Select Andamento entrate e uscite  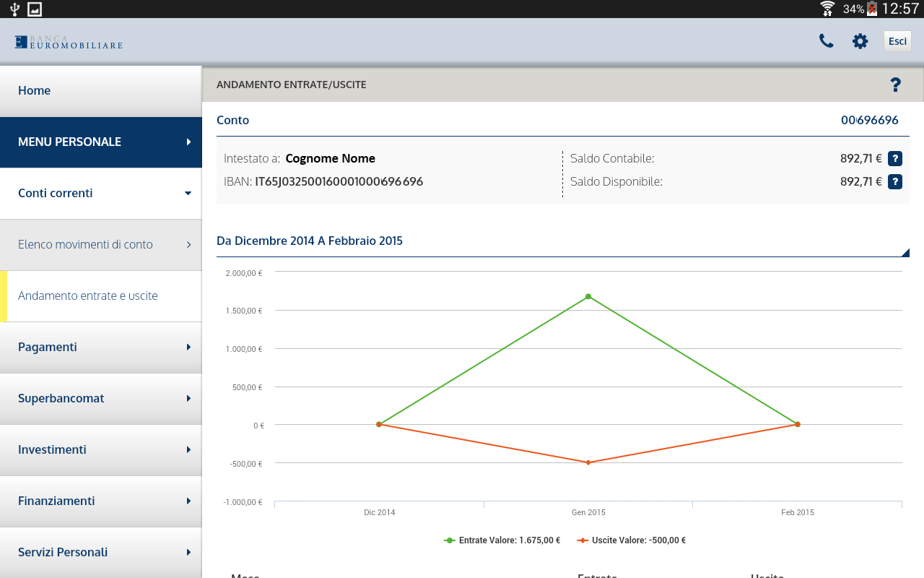pyautogui.click(x=101, y=296)
